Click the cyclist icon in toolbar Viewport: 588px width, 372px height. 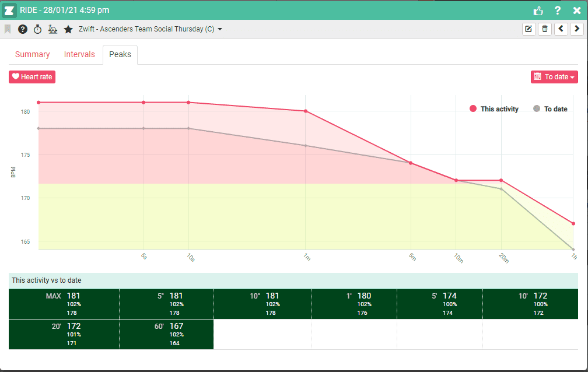pos(52,29)
